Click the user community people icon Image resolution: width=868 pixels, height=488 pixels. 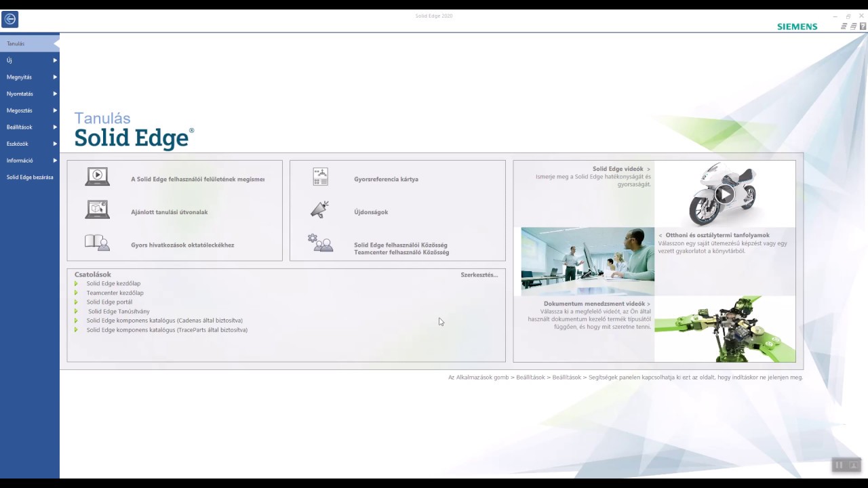tap(320, 243)
